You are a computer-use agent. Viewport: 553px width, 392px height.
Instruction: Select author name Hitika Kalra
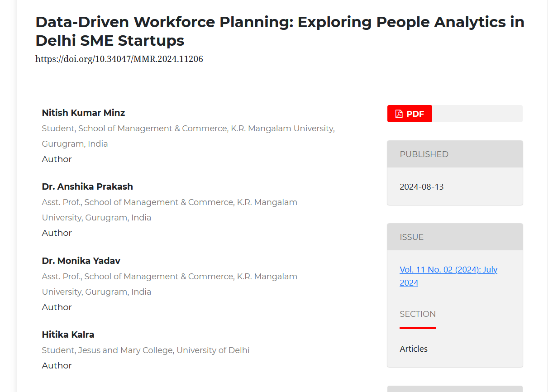coord(68,335)
